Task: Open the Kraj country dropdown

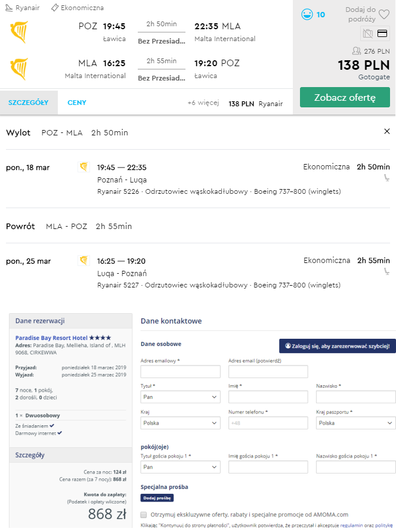Action: pyautogui.click(x=181, y=423)
